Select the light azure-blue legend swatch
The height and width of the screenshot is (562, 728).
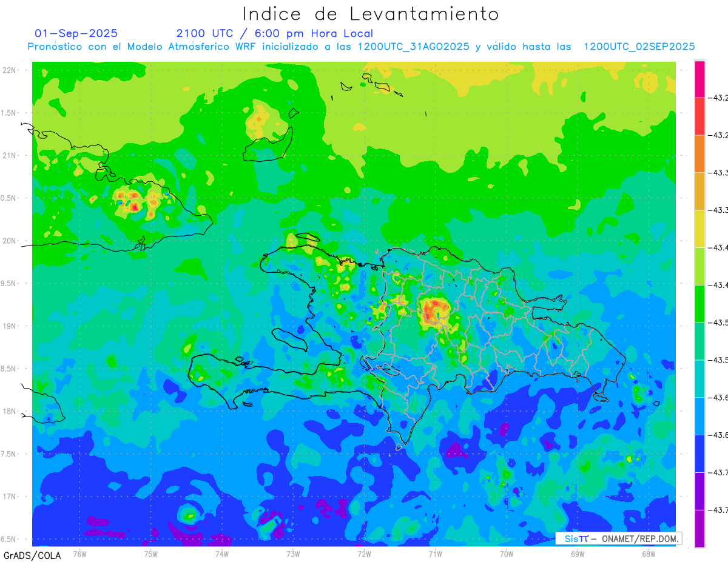point(699,416)
